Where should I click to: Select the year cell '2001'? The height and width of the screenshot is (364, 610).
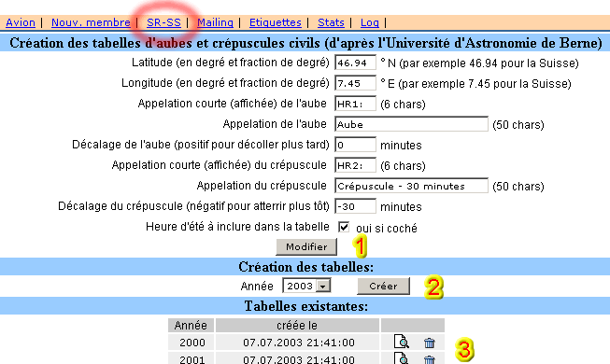[191, 358]
